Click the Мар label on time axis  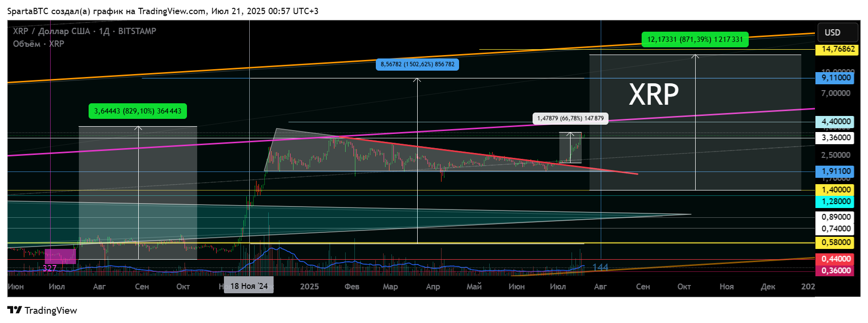pos(390,286)
